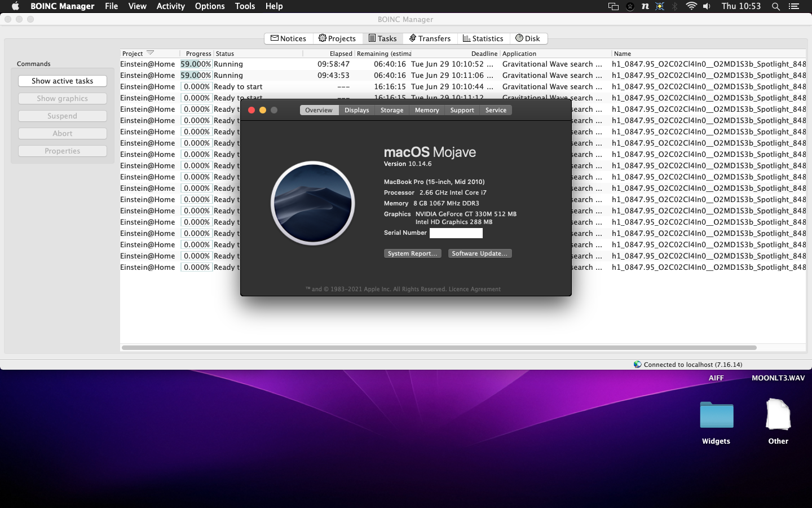
Task: Switch to the Projects tab
Action: coord(337,38)
